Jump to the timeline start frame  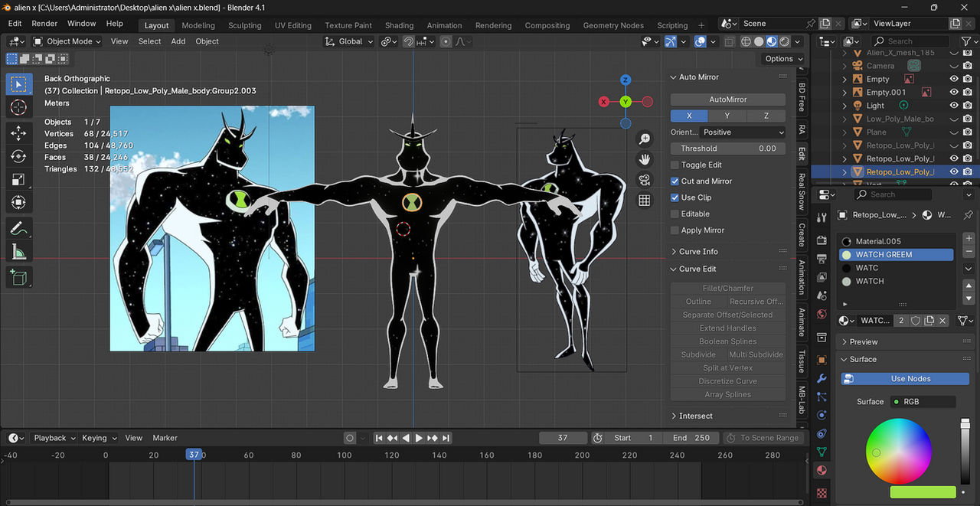[x=378, y=438]
